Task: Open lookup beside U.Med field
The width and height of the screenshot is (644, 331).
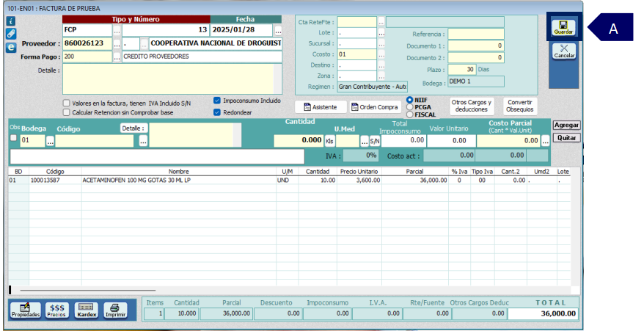Action: click(x=365, y=141)
